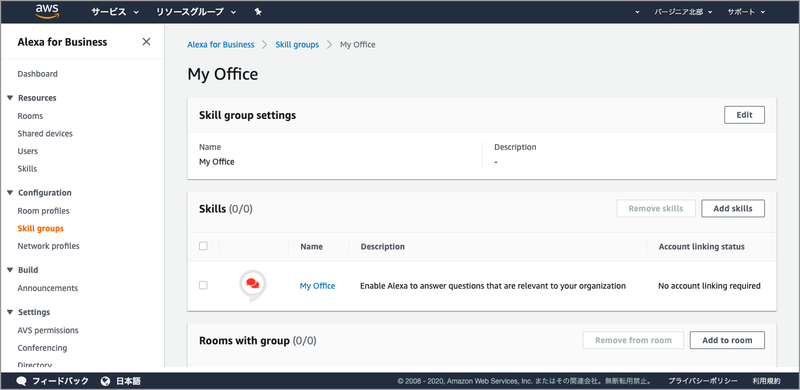
Task: Go to Dashboard in sidebar
Action: 37,74
